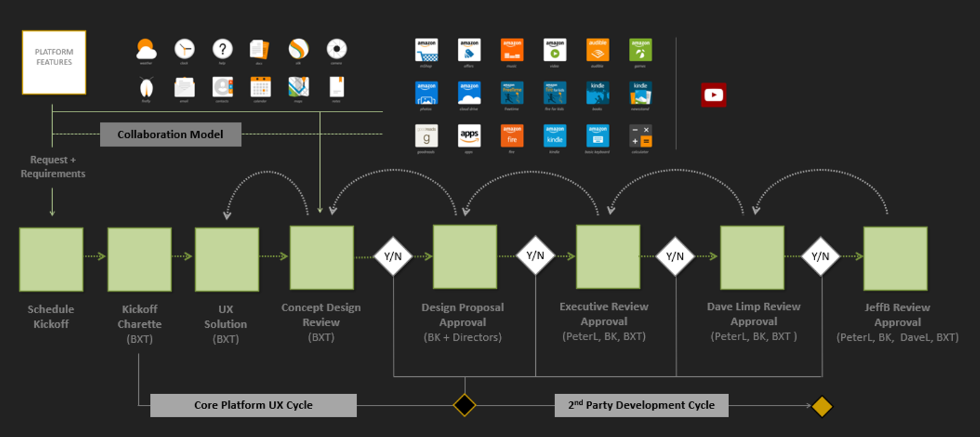Screen dimensions: 980x437
Task: Select green box above Executive Review Approval
Action: tap(608, 257)
